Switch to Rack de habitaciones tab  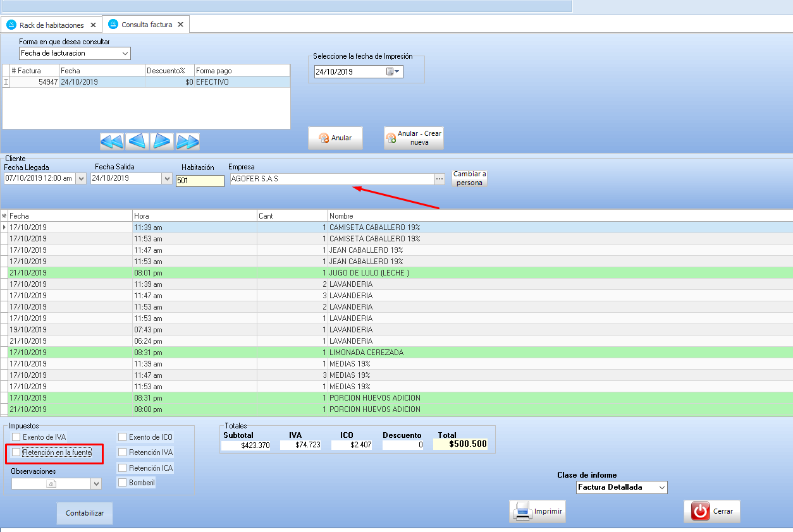point(51,25)
